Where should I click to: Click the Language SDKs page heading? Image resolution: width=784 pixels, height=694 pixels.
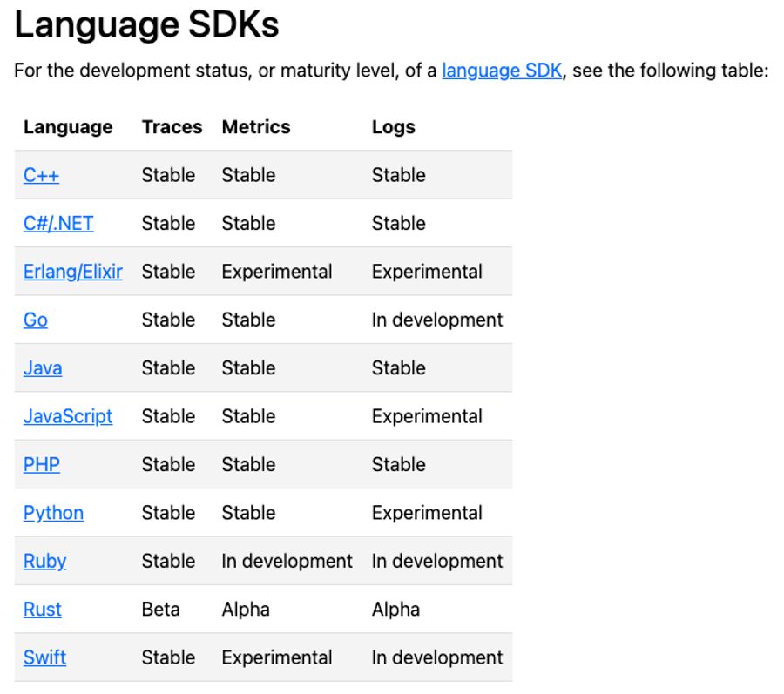(x=146, y=24)
